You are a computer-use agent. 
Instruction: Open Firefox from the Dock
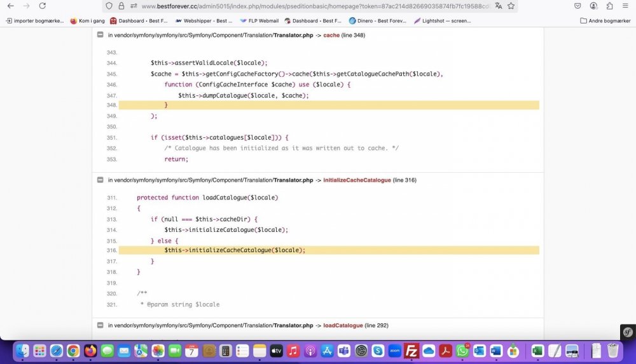click(x=90, y=351)
